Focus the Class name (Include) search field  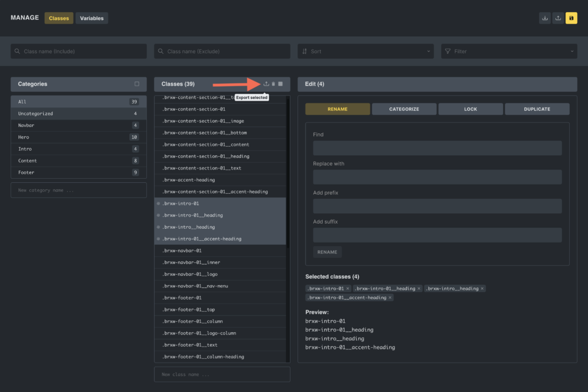pos(79,51)
